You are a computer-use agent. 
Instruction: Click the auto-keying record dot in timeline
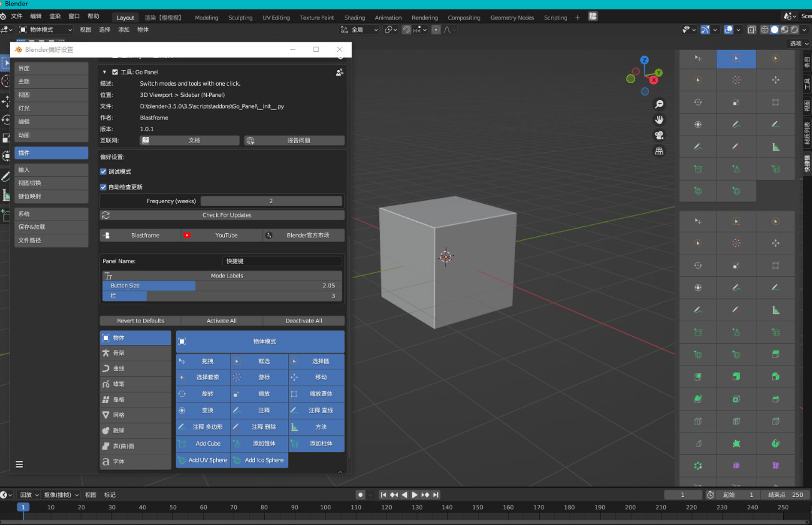click(360, 495)
